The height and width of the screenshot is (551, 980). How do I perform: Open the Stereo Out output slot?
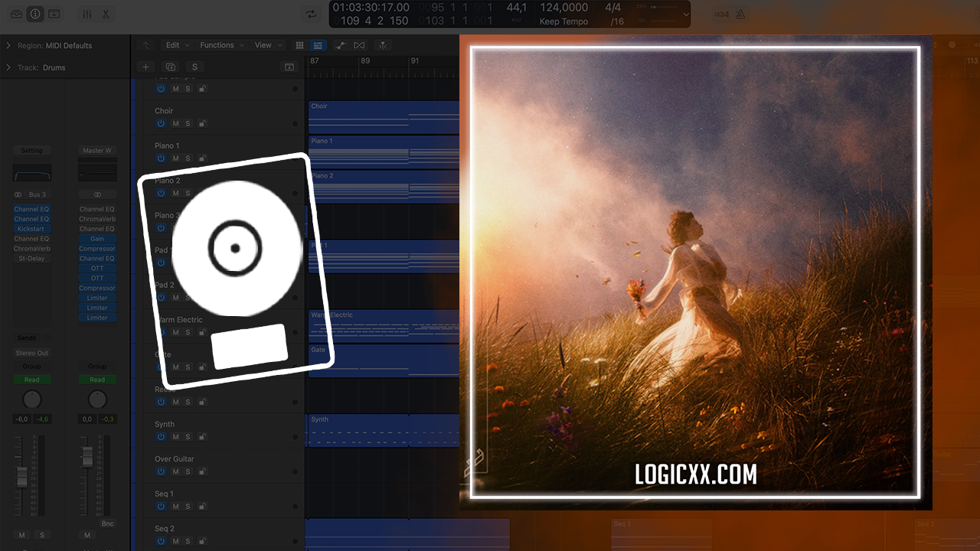tap(31, 353)
